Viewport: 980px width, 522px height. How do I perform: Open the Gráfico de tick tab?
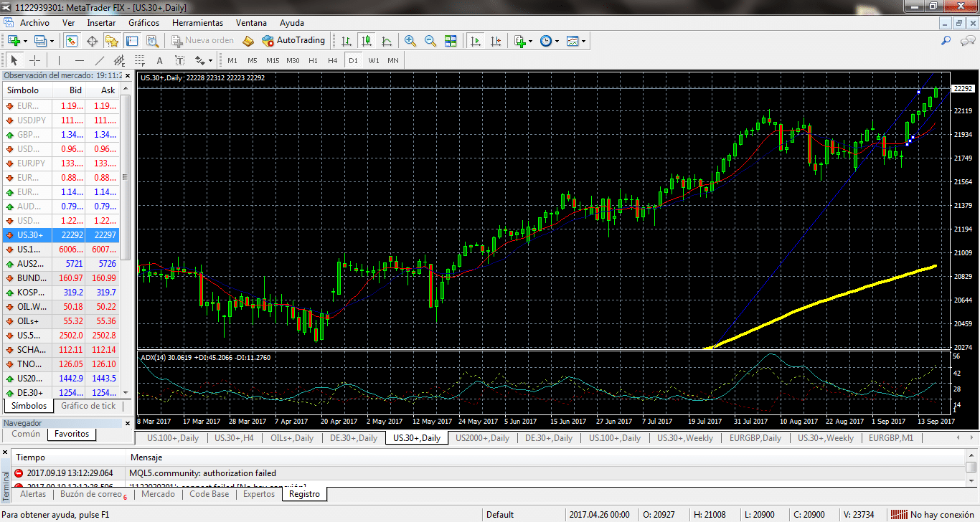pos(88,406)
